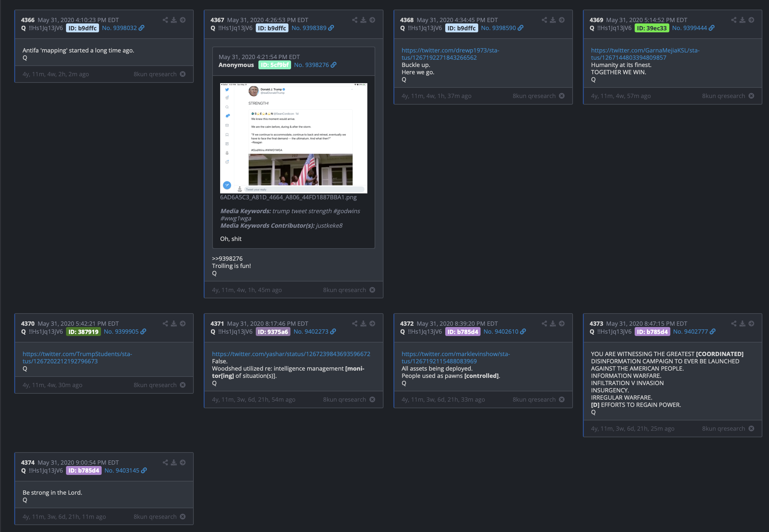The height and width of the screenshot is (532, 769).
Task: Open post link No. 9399905
Action: pyautogui.click(x=121, y=332)
